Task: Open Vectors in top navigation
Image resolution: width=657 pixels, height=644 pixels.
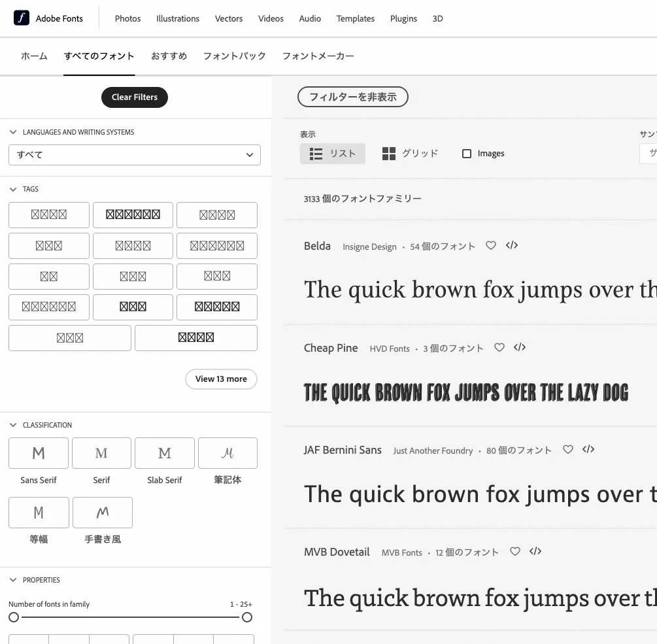Action: [x=229, y=18]
